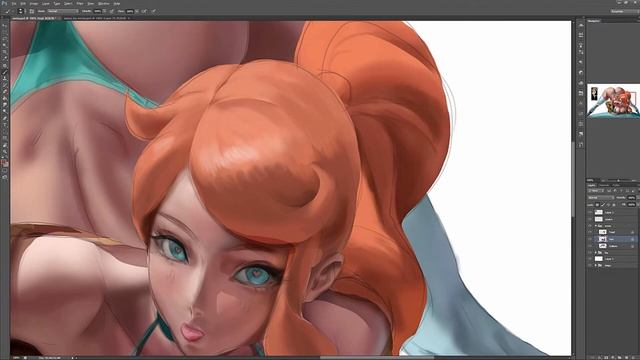
Task: Hide the topmost layer via its eye icon
Action: pyautogui.click(x=590, y=213)
